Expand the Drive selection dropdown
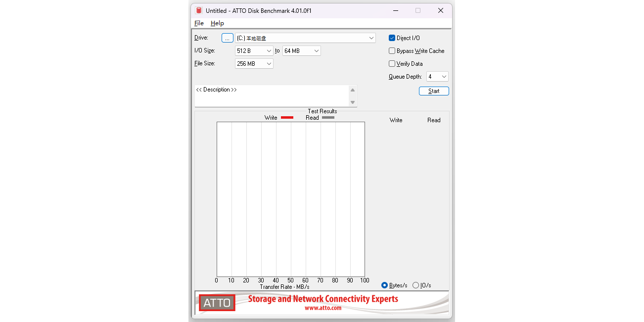Viewport: 644px width, 322px height. (371, 38)
